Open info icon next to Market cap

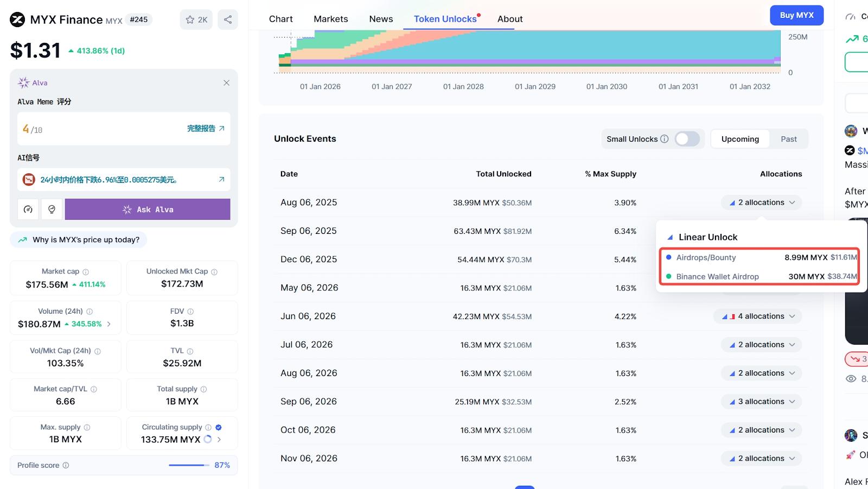tap(86, 272)
